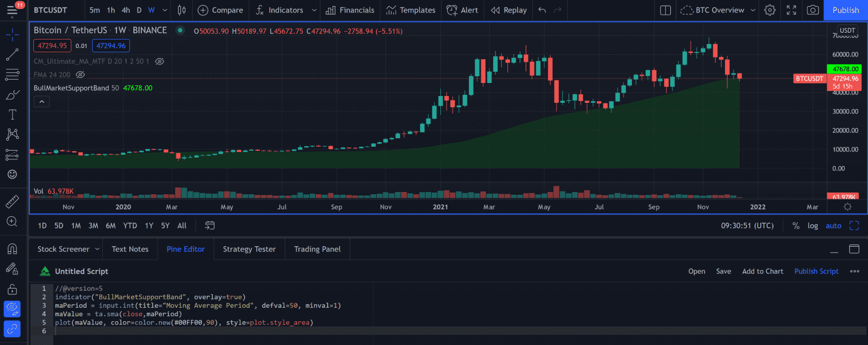This screenshot has width=868, height=345.
Task: Take a chart snapshot with camera icon
Action: click(x=812, y=10)
